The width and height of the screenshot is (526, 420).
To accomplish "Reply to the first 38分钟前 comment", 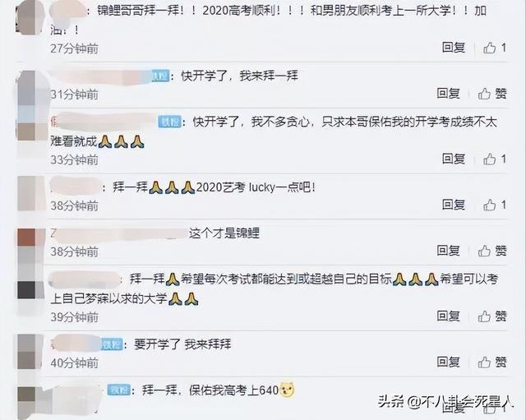I will [453, 205].
